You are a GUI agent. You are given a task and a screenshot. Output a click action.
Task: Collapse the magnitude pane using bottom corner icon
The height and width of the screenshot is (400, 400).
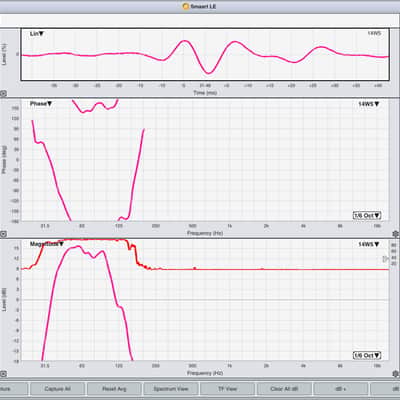coord(3,374)
